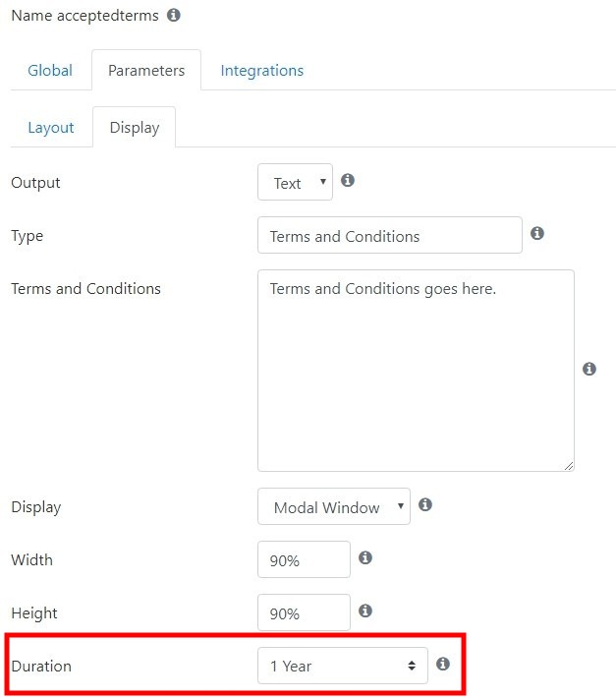Click info icon beside Type field
616x698 pixels.
[x=536, y=233]
